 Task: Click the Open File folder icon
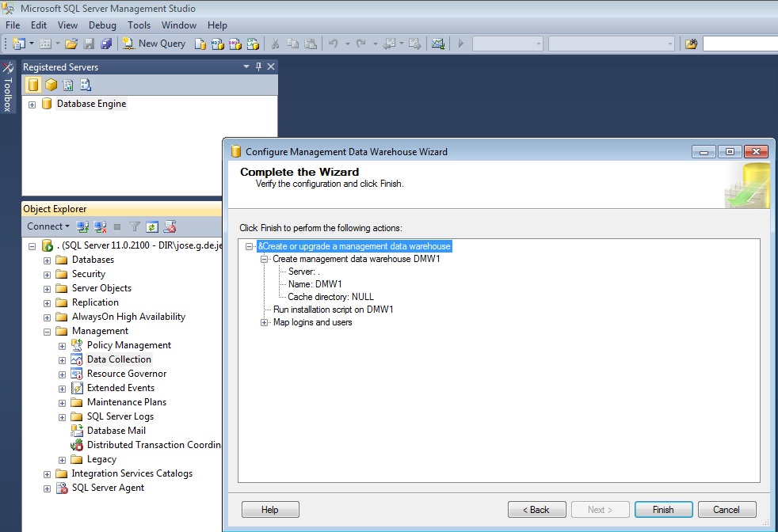pos(71,44)
